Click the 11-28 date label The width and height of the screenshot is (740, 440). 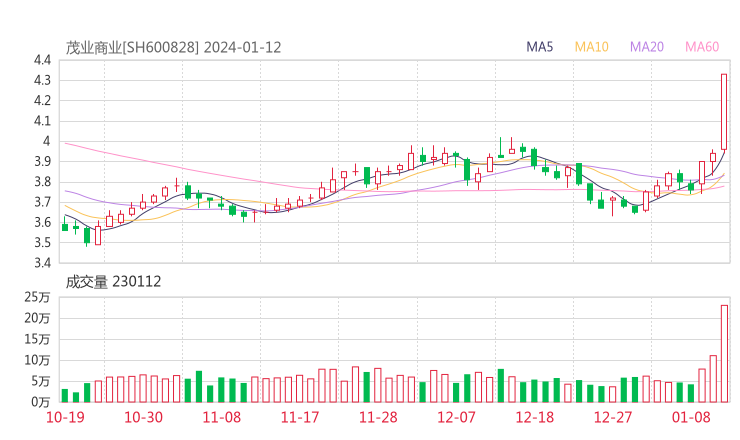(378, 417)
